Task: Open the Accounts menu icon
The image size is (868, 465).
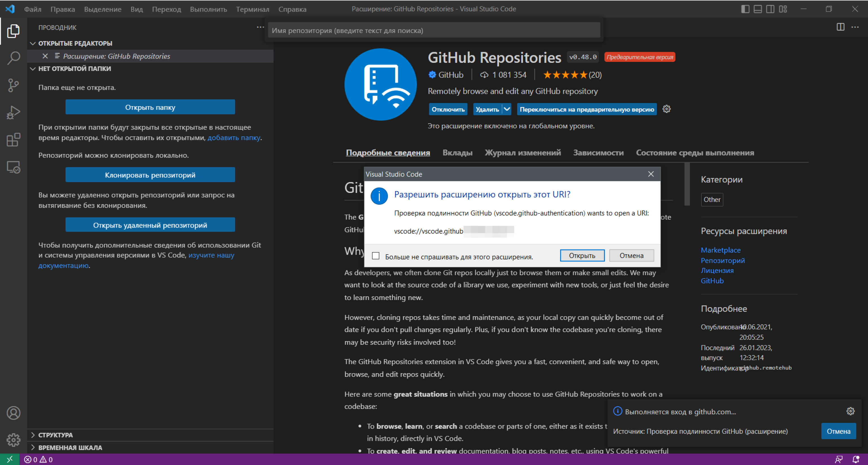Action: click(14, 413)
